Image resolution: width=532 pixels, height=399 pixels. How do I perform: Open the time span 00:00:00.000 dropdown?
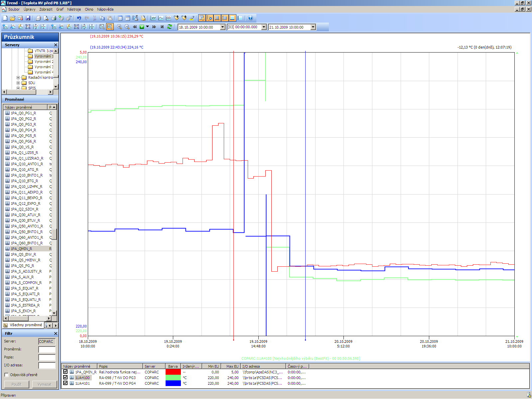[264, 27]
